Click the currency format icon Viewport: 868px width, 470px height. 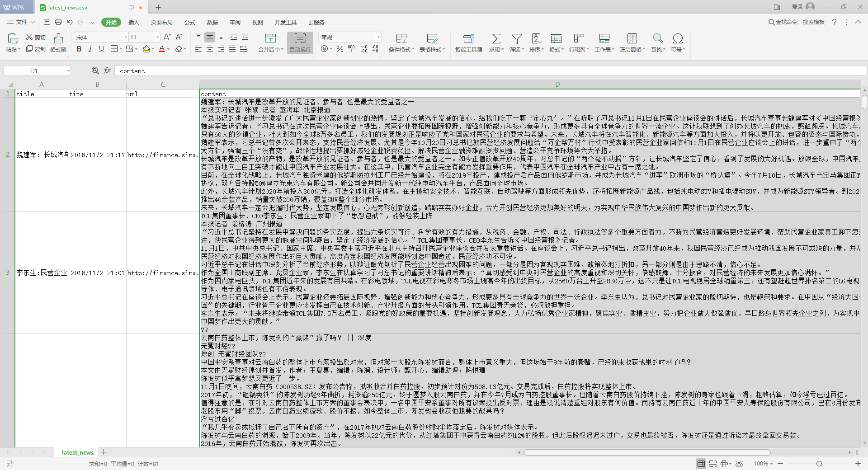pos(324,49)
